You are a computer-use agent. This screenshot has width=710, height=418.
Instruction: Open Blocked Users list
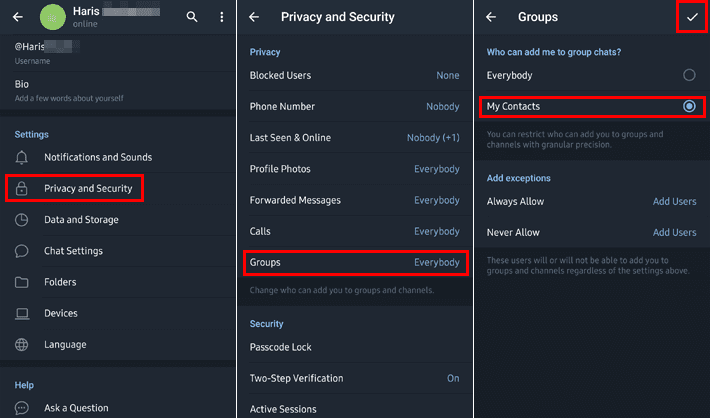(355, 76)
